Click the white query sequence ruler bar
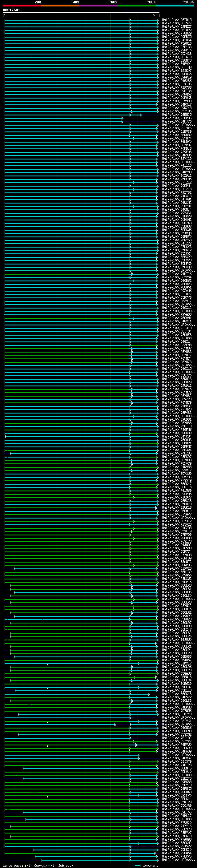Image resolution: width=197 pixels, height=868 pixels. tap(81, 13)
